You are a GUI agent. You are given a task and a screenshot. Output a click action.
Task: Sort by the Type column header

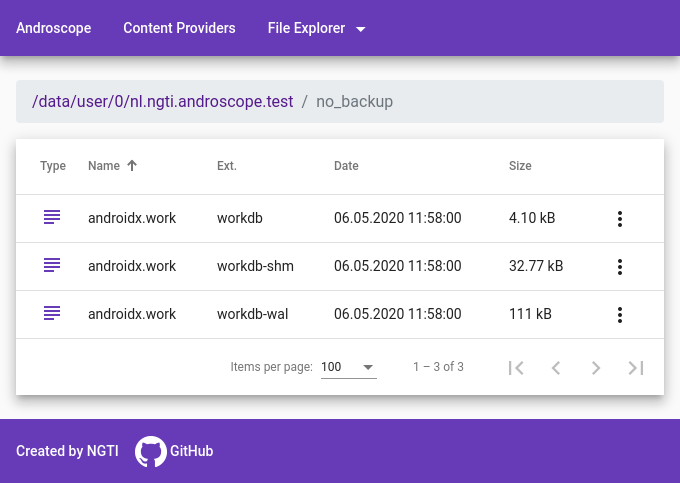(x=53, y=166)
